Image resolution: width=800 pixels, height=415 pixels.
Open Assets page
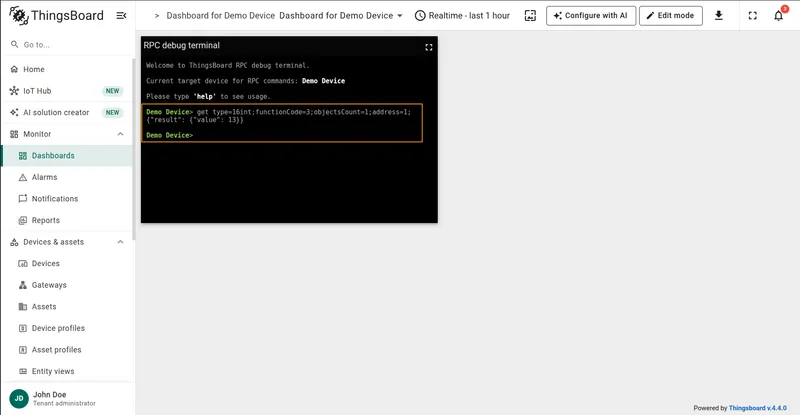pos(67,307)
